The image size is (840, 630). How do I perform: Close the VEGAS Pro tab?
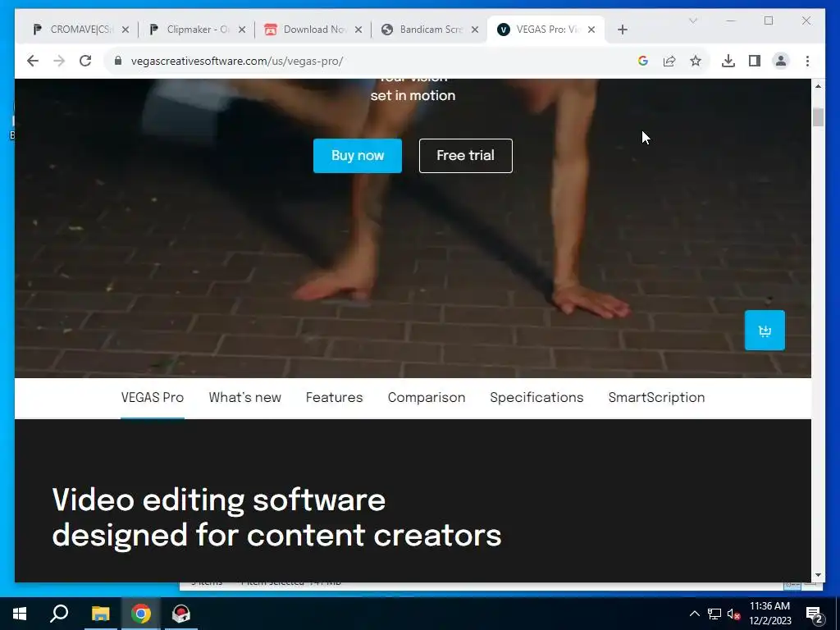(591, 30)
